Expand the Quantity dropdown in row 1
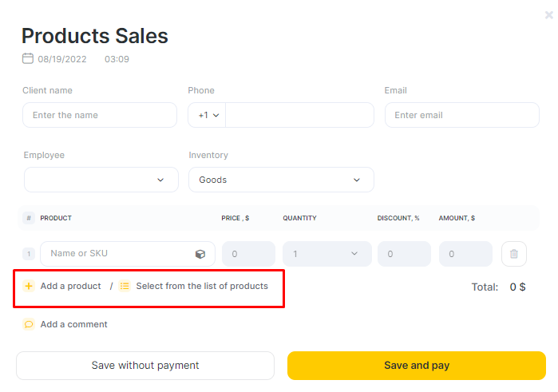This screenshot has height=392, width=558. point(327,254)
